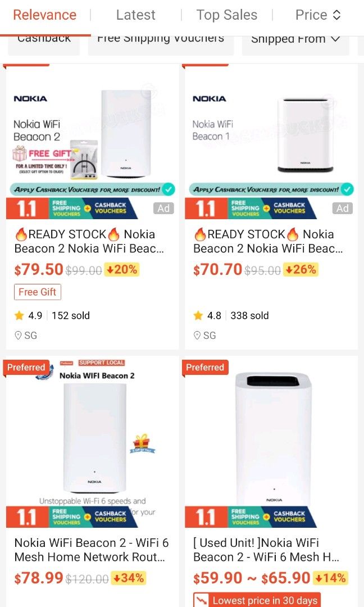Click the star rating icon beside 4.9
Viewport: 364px width, 607px height.
pyautogui.click(x=19, y=316)
